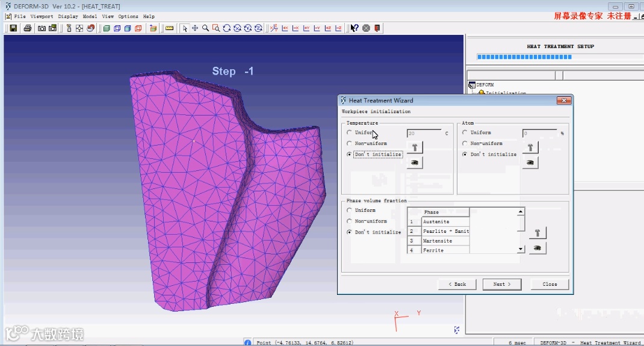Select Don't initialize under Temperature
The image size is (644, 346).
(x=350, y=154)
